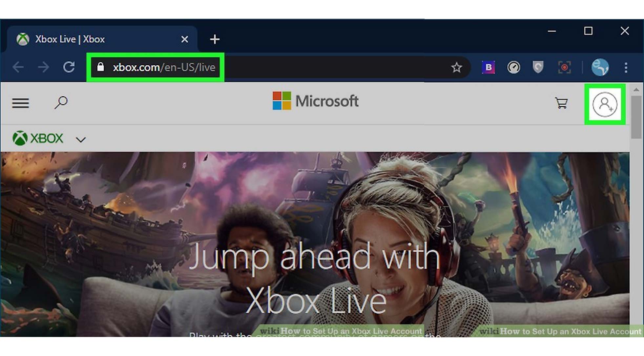The height and width of the screenshot is (356, 644).
Task: Click the sign-in account icon
Action: pos(605,105)
